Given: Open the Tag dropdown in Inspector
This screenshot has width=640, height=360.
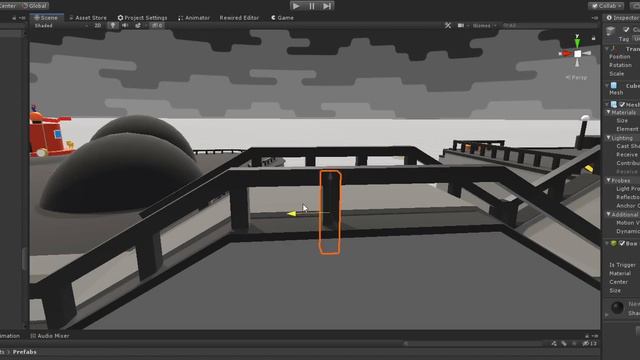Looking at the screenshot, I should (x=636, y=39).
